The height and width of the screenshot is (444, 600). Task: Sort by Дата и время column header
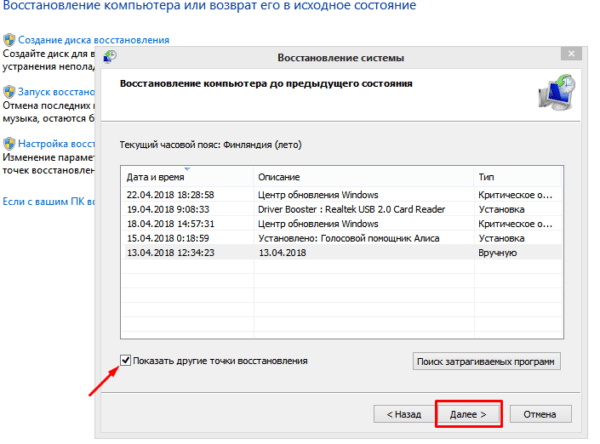[x=187, y=177]
